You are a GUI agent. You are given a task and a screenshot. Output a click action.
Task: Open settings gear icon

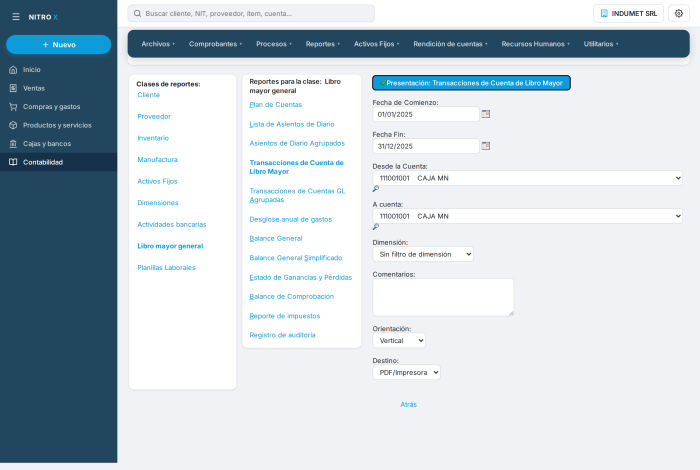click(679, 13)
